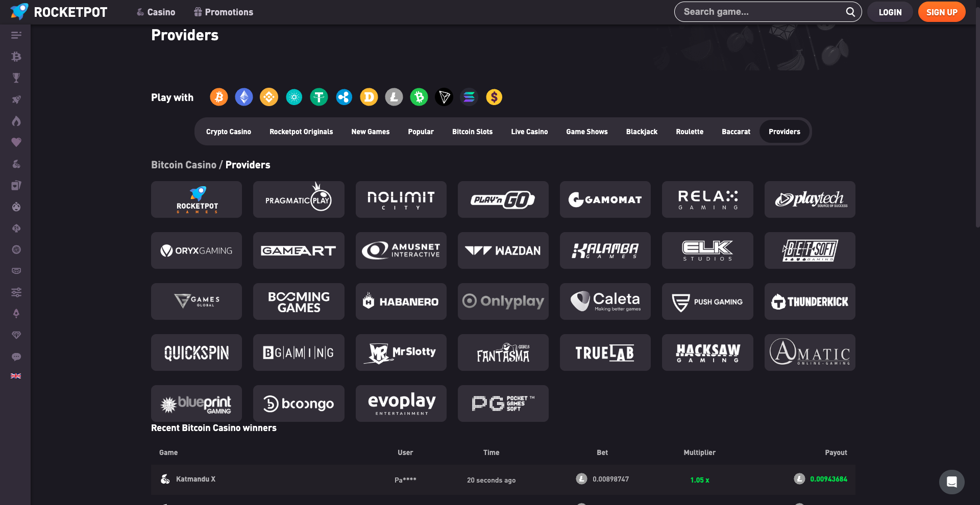Open the chat bubble icon in sidebar
Viewport: 980px width, 505px height.
point(16,357)
